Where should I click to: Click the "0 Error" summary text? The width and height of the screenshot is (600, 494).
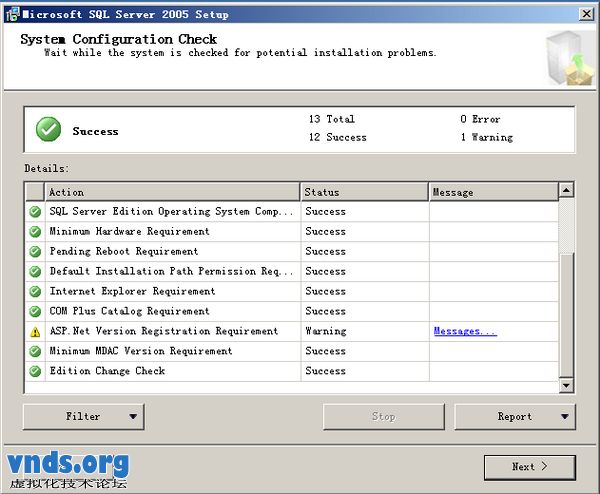point(480,119)
